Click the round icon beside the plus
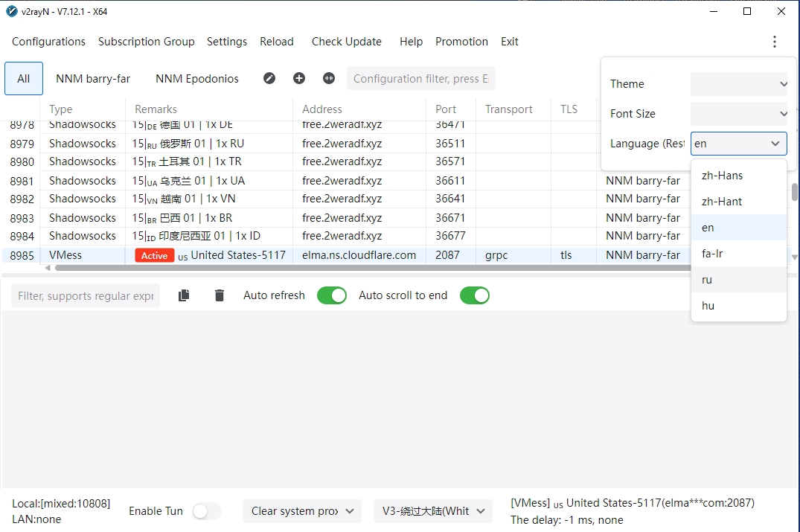The height and width of the screenshot is (532, 800). coord(329,78)
